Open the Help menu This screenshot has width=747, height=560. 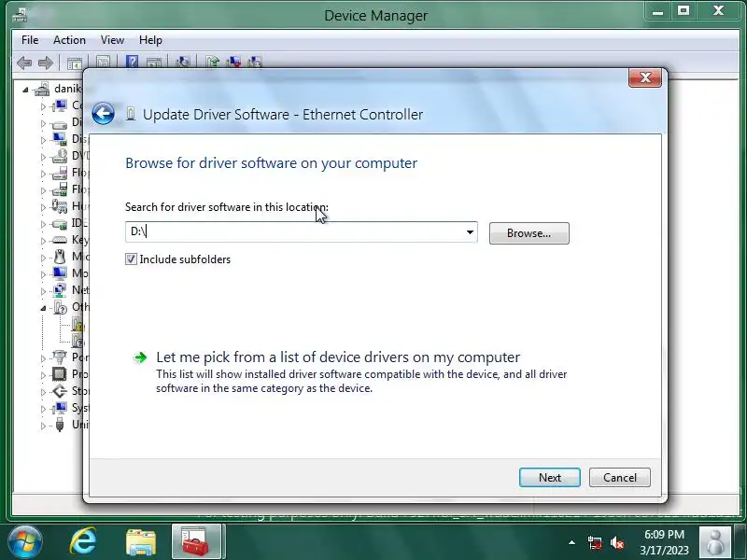pos(150,40)
